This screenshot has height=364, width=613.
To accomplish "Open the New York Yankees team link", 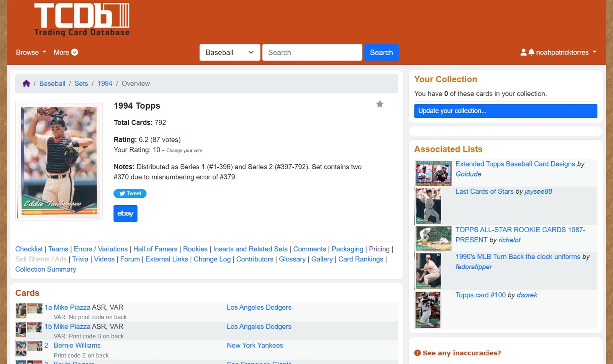I will coord(255,345).
